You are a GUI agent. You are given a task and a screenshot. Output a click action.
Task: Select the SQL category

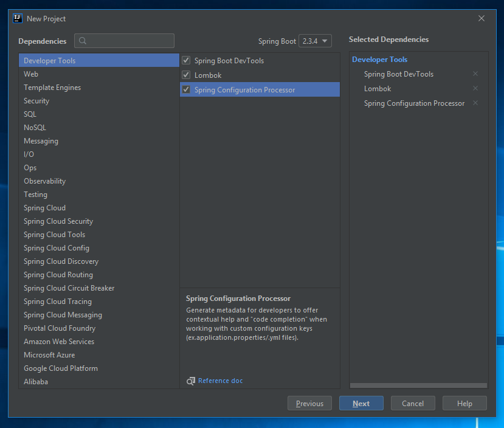coord(99,114)
